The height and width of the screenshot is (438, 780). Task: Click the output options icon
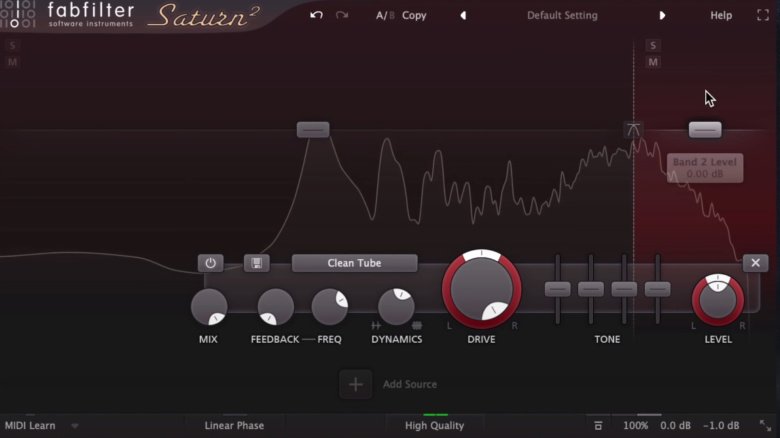pos(598,426)
